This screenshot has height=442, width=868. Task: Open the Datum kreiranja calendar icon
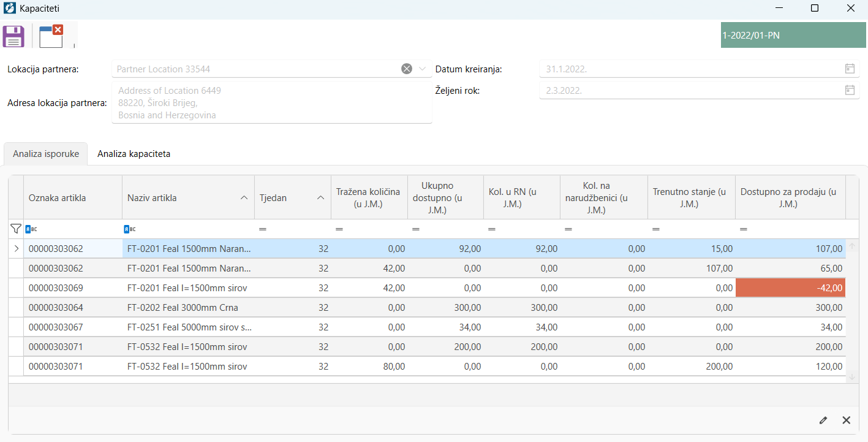tap(850, 69)
